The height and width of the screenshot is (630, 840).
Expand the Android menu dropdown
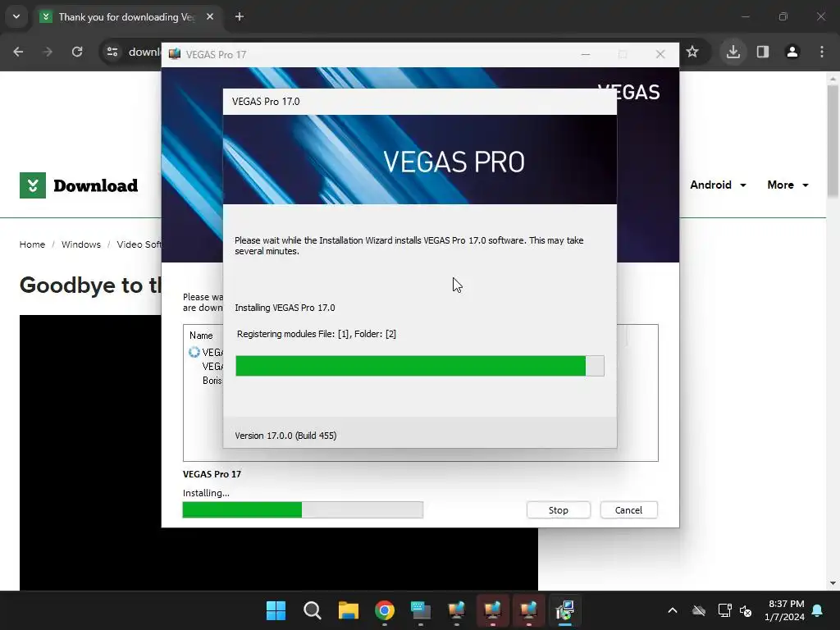tap(718, 185)
